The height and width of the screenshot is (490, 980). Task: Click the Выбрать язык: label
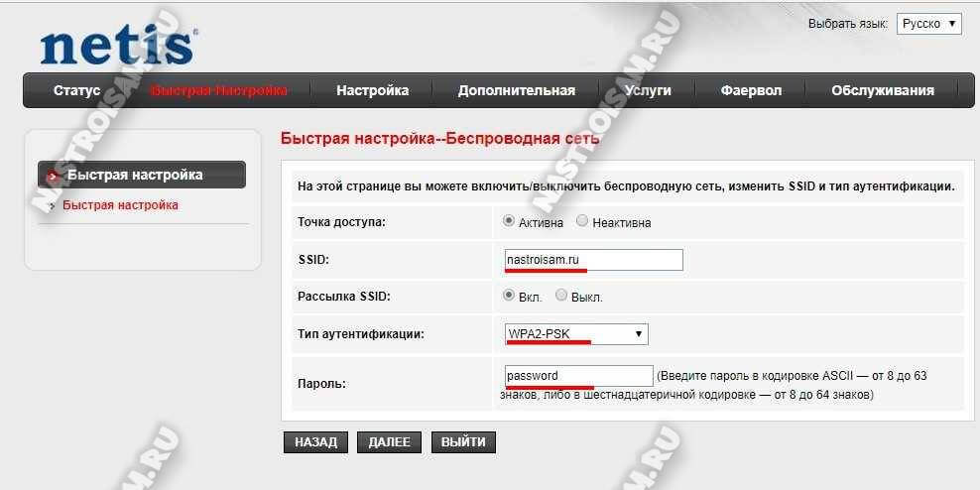[x=848, y=24]
